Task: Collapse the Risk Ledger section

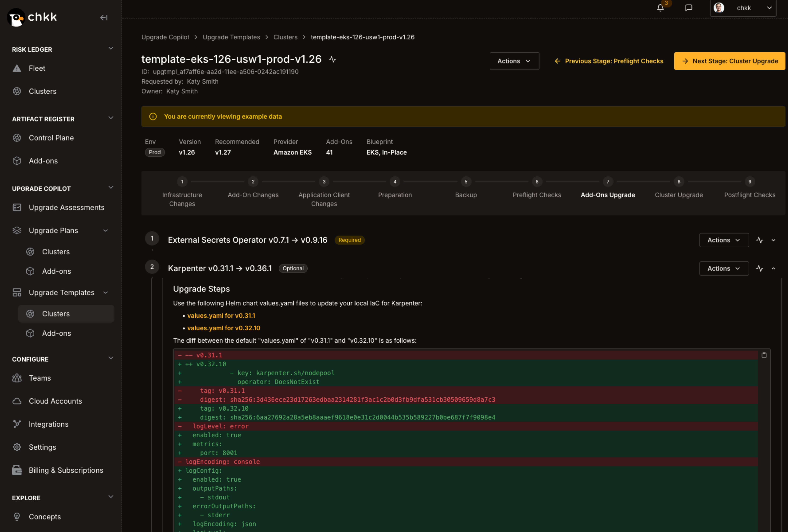Action: coord(111,49)
